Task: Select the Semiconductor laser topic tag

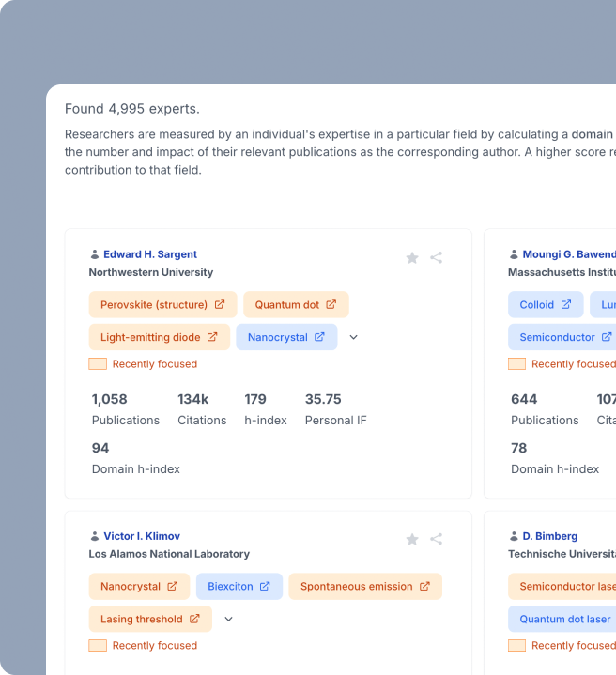Action: [562, 587]
